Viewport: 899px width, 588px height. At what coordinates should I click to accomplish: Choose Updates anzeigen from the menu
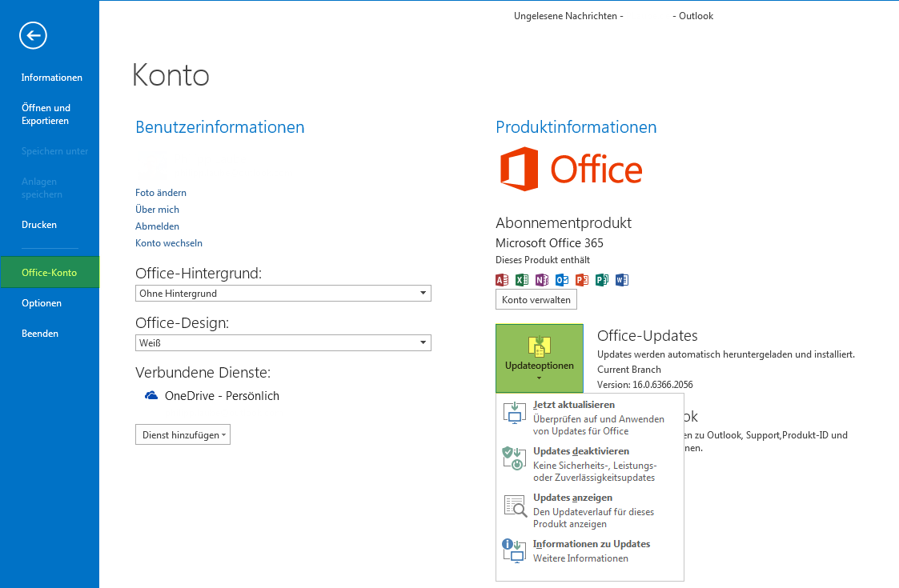(590, 510)
